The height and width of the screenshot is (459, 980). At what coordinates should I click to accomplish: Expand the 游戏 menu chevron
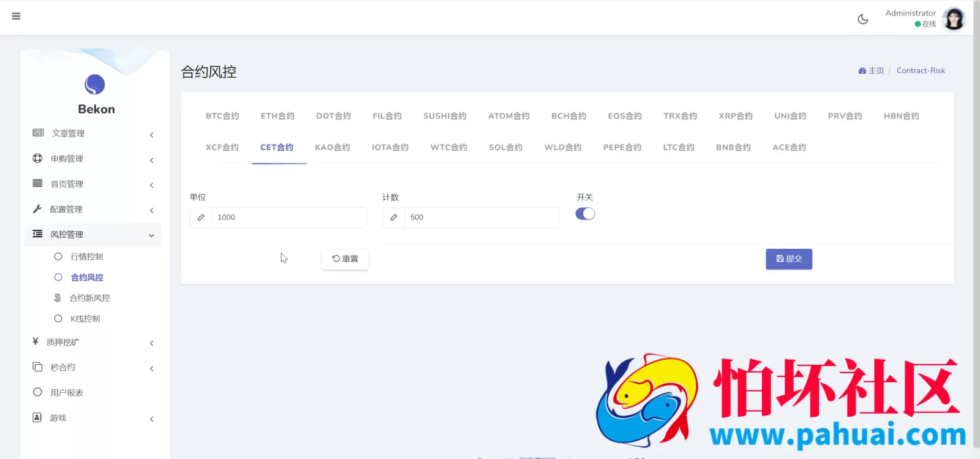click(x=151, y=419)
